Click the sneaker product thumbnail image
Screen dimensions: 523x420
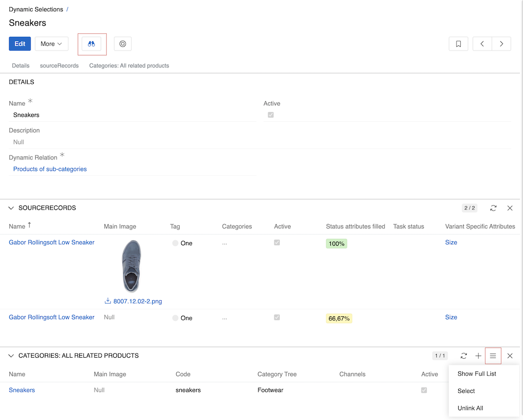(132, 266)
